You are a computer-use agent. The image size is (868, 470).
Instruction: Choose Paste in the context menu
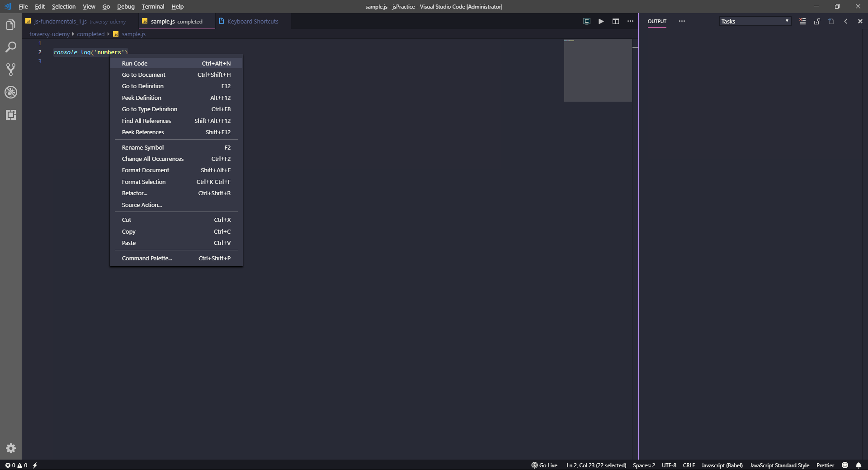tap(176, 243)
